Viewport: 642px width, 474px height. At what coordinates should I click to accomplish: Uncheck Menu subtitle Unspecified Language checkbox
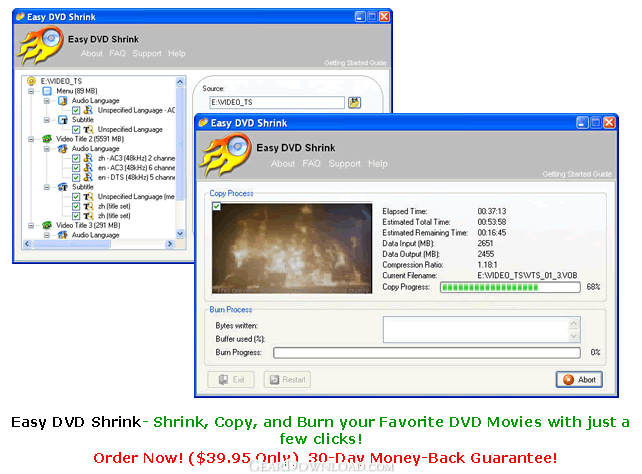tap(76, 129)
